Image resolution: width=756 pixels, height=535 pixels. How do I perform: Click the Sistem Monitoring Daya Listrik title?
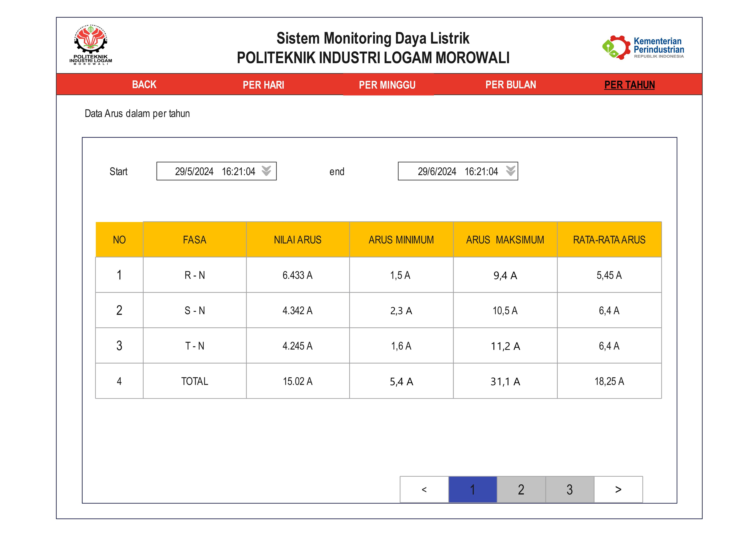click(x=373, y=38)
